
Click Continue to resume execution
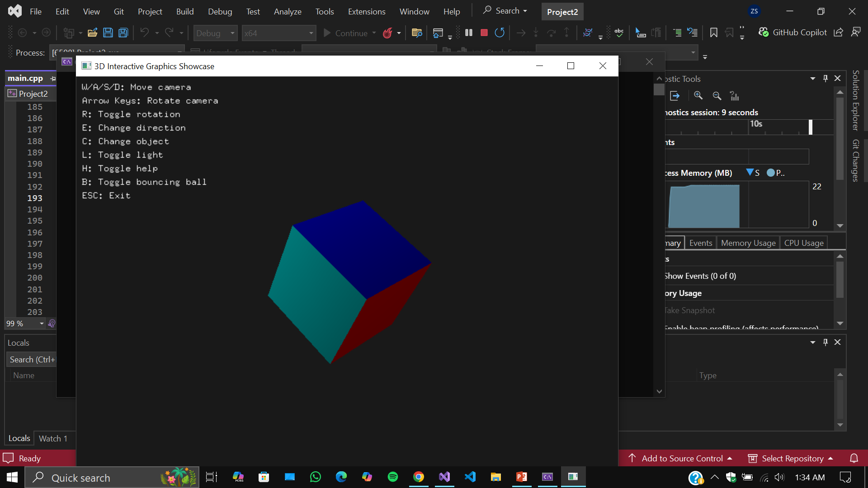(346, 33)
